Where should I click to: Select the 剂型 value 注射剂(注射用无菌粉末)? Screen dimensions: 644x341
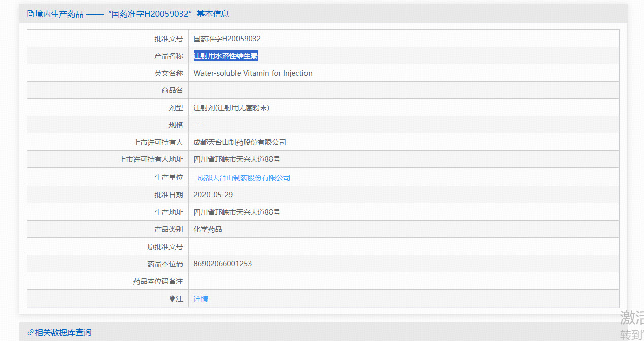(231, 108)
